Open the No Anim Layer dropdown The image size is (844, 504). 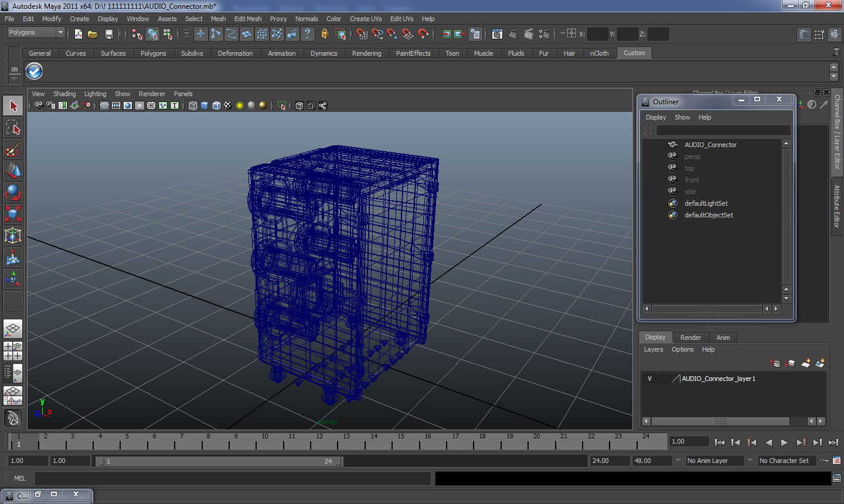[x=715, y=461]
